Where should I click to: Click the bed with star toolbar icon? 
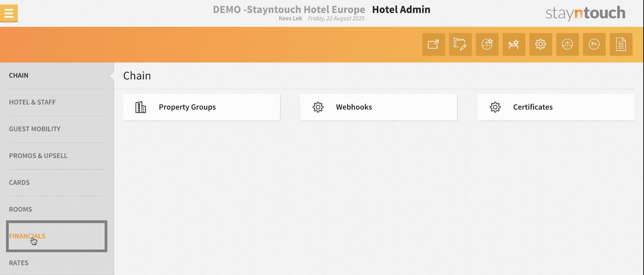(x=514, y=44)
